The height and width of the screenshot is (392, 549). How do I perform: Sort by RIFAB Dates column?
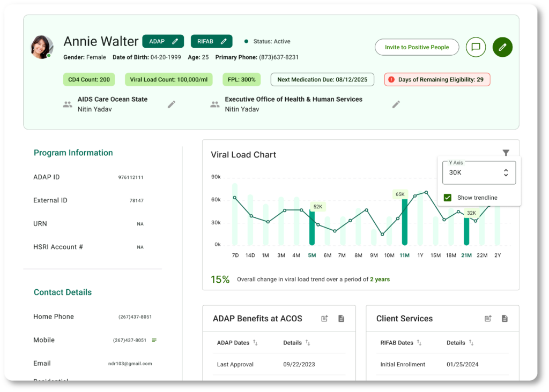419,343
